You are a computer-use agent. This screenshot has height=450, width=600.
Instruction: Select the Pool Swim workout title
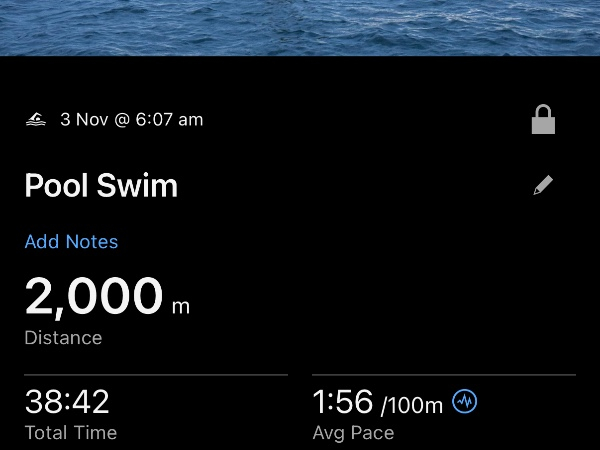coord(101,186)
